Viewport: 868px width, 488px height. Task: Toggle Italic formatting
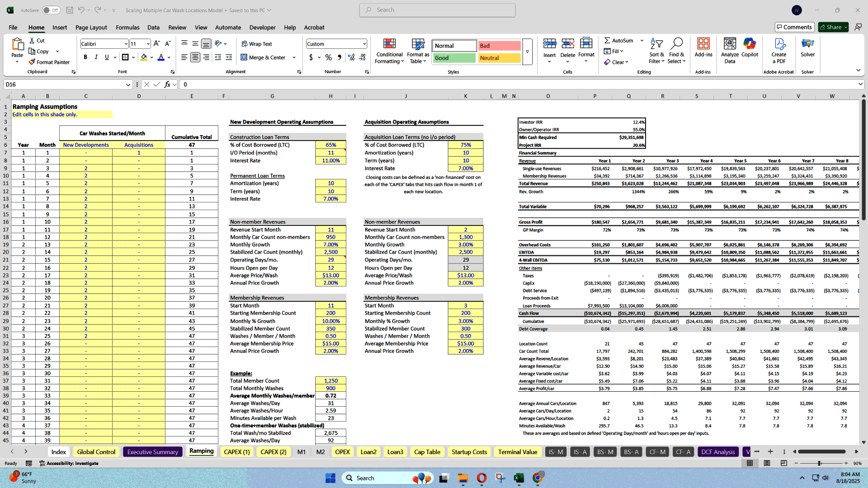96,57
